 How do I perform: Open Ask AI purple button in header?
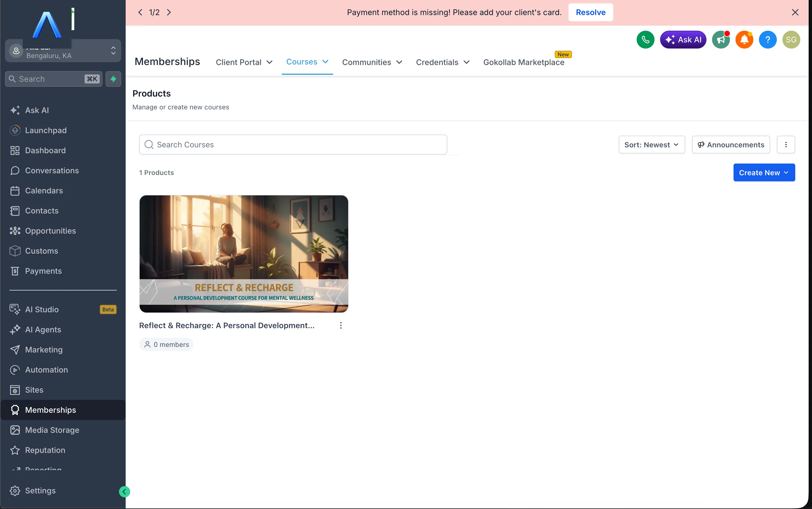coord(683,40)
